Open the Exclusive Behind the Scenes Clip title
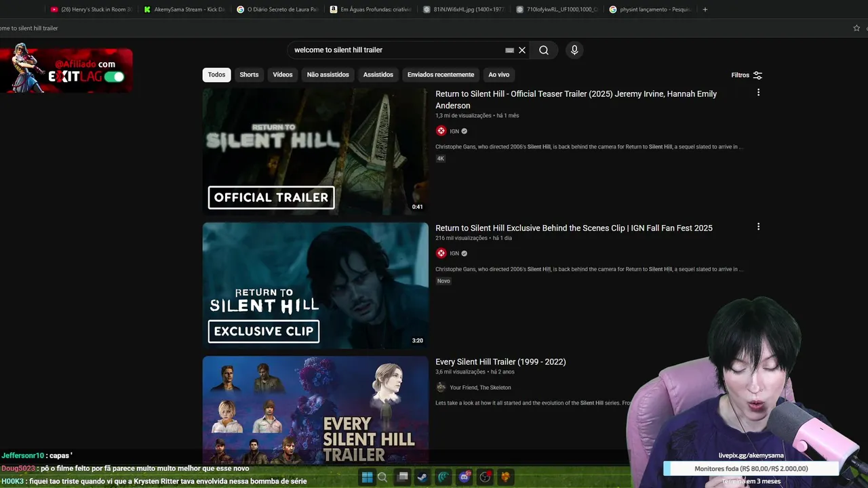This screenshot has width=868, height=488. click(574, 228)
